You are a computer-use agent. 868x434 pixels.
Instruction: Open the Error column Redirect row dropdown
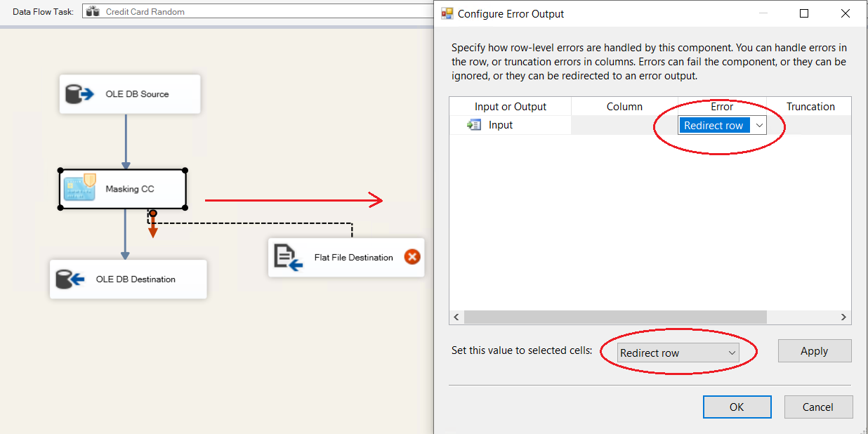[758, 125]
